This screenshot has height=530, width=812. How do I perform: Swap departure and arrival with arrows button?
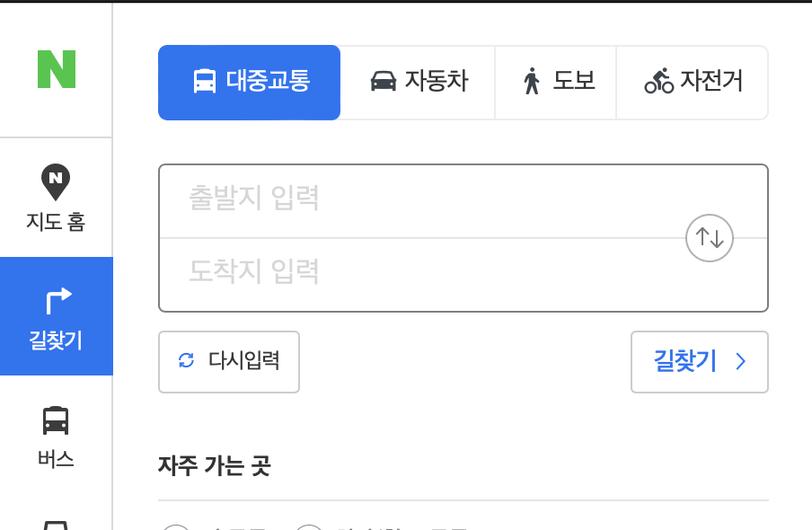709,238
